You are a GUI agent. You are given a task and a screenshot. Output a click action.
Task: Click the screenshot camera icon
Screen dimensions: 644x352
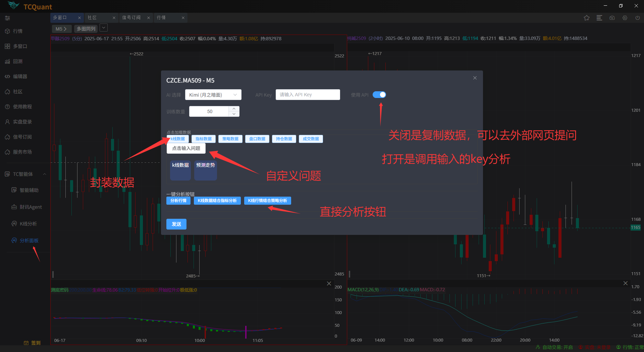pyautogui.click(x=612, y=18)
